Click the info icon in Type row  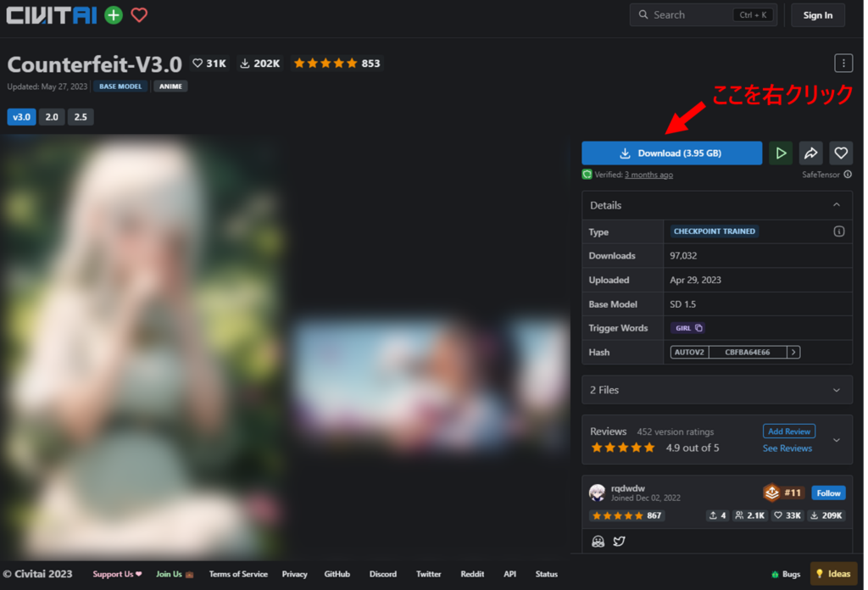(x=839, y=231)
